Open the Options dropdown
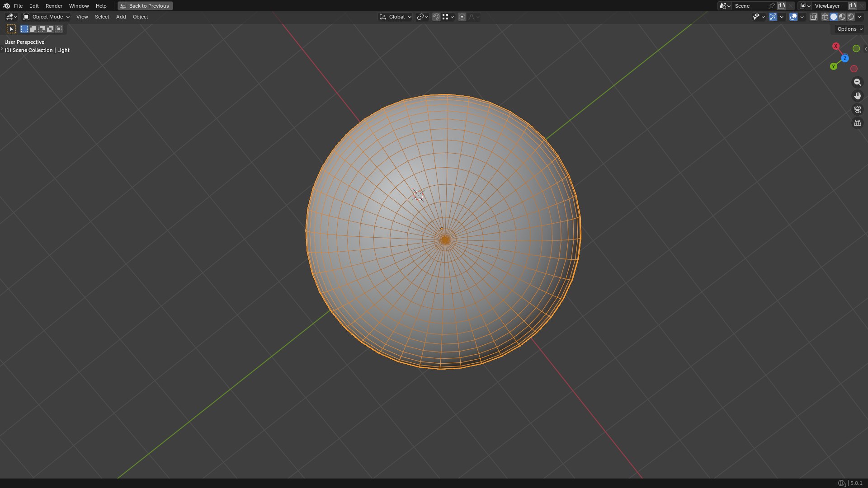The width and height of the screenshot is (868, 488). point(849,29)
